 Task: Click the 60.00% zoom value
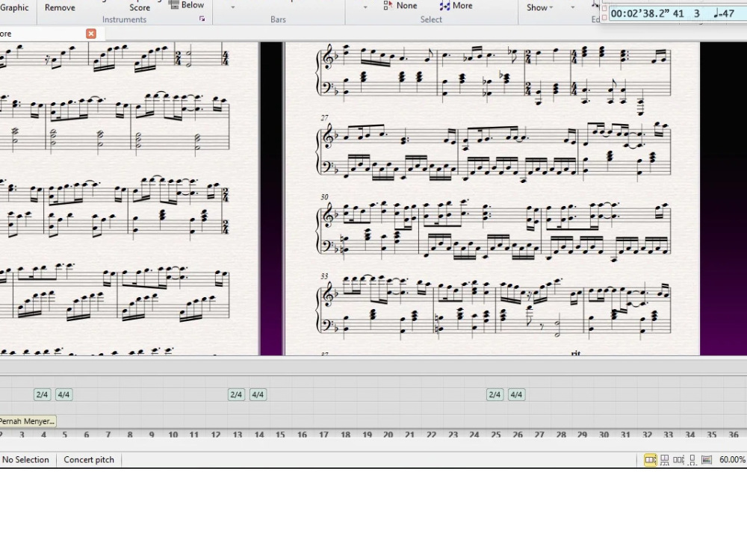[x=732, y=459]
